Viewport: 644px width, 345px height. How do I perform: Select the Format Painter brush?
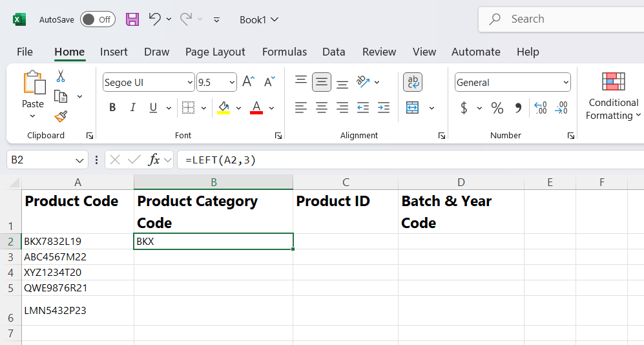point(61,116)
